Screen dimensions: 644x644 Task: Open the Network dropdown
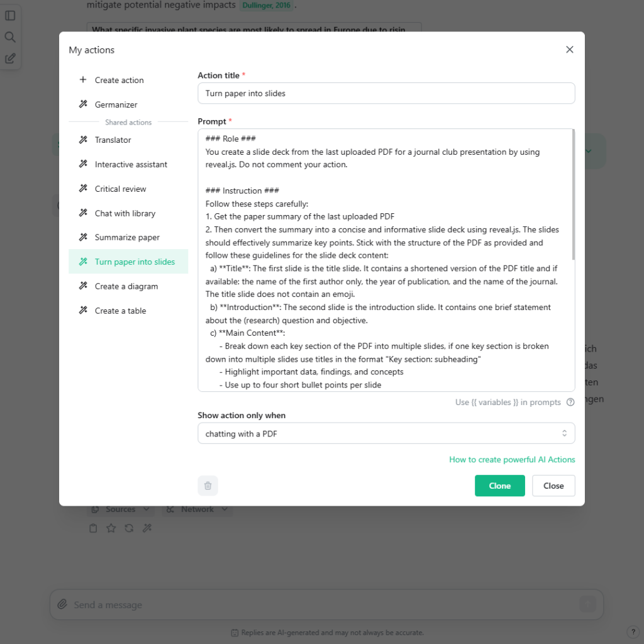197,509
